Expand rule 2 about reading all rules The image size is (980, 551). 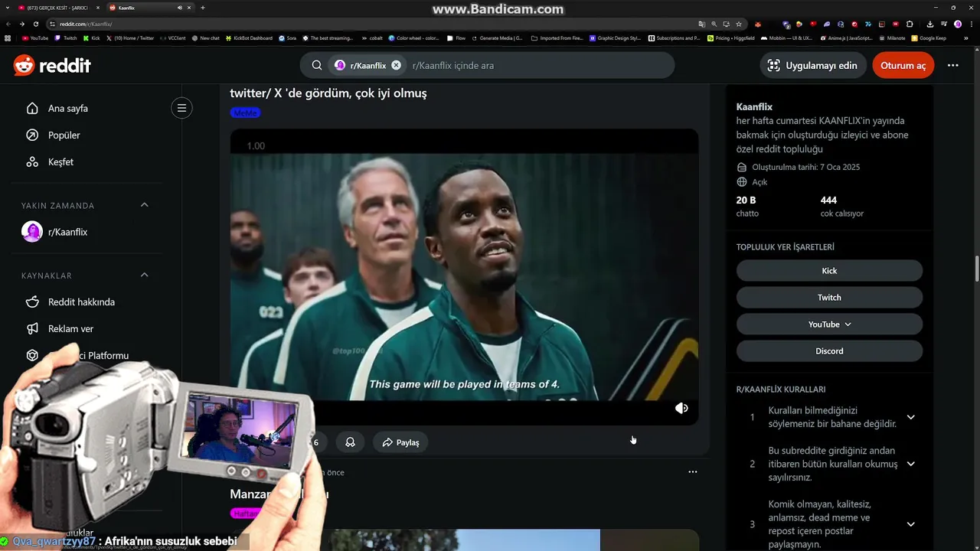910,464
